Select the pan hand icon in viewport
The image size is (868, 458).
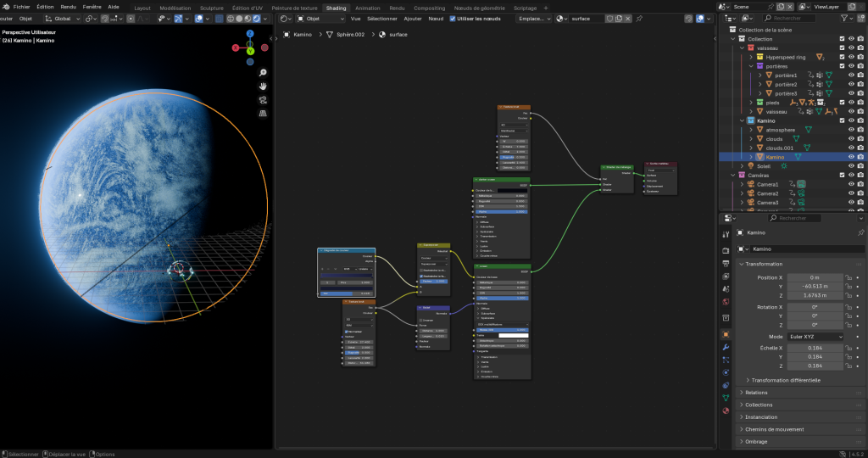click(x=263, y=86)
